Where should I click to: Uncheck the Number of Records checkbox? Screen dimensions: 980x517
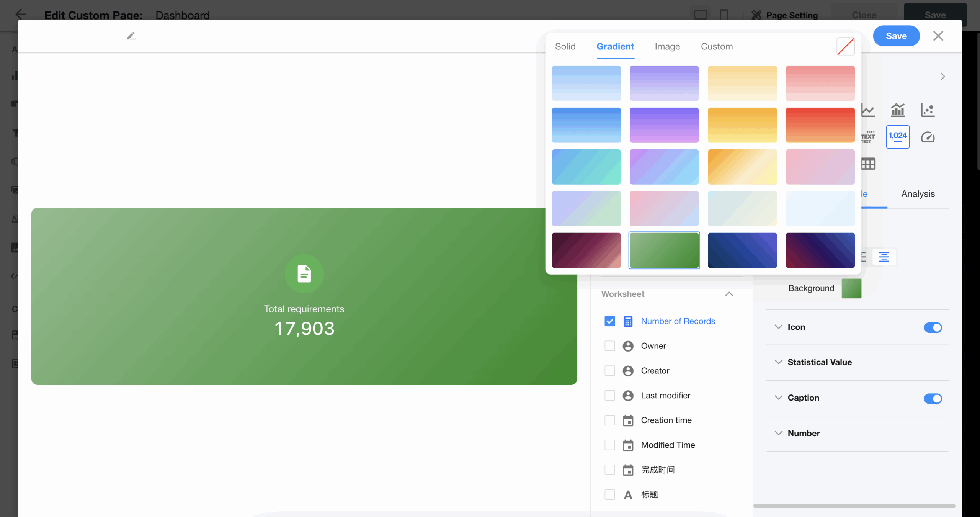coord(610,321)
